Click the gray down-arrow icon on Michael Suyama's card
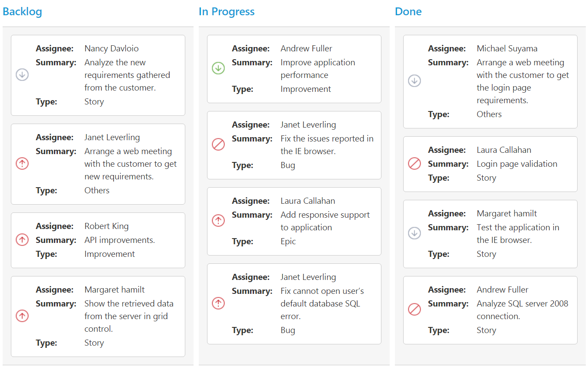This screenshot has height=367, width=588. [x=414, y=81]
